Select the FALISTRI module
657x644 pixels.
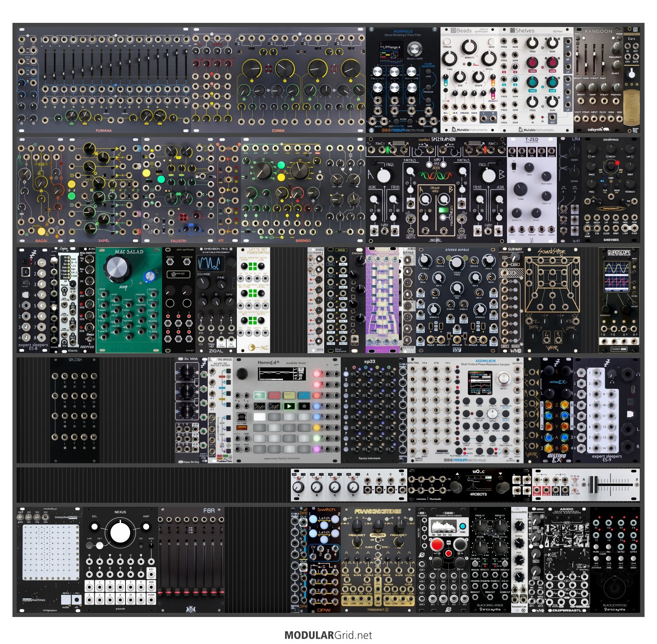tap(179, 190)
